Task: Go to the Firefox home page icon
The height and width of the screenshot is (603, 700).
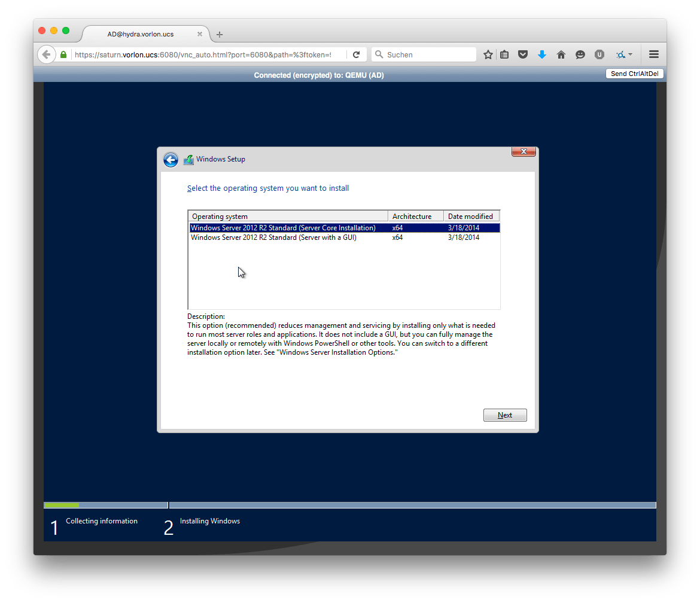Action: point(561,54)
